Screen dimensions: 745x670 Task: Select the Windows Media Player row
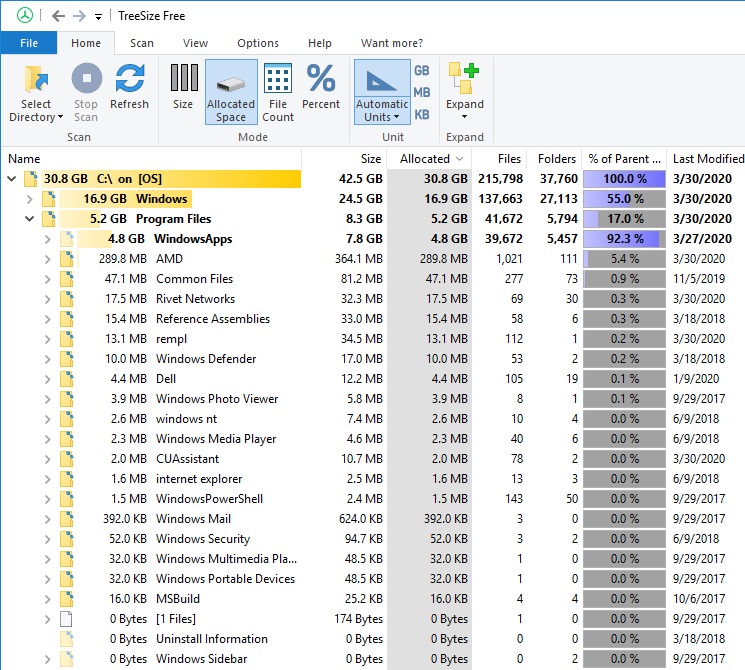click(372, 439)
